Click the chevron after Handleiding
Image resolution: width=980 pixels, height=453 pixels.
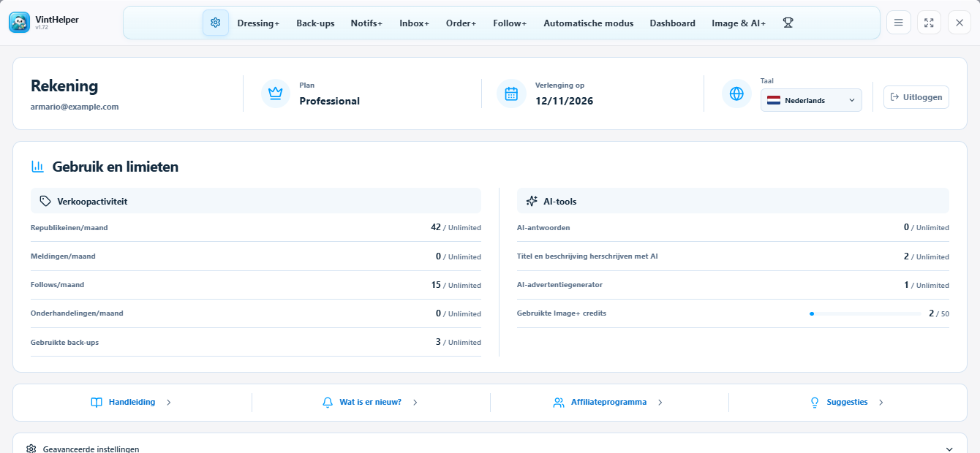pos(169,403)
